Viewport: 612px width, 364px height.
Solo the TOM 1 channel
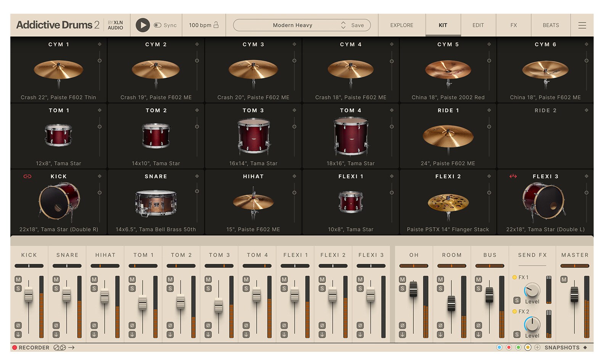tap(132, 289)
